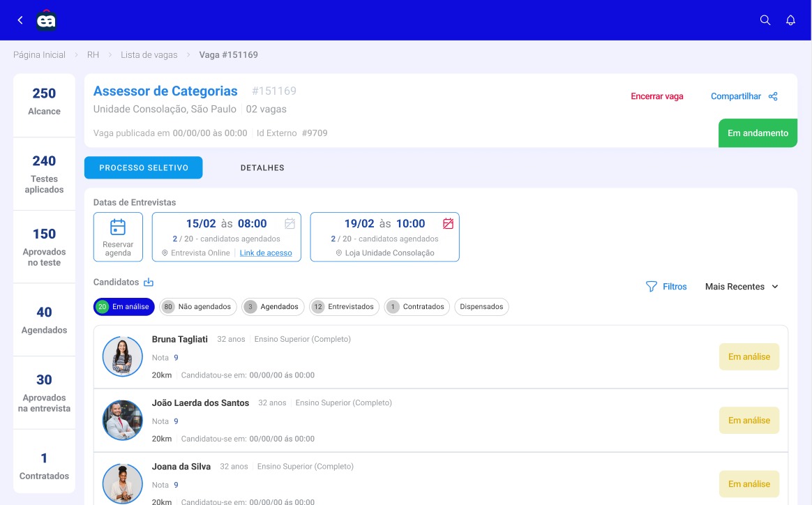
Task: Toggle the Entrevistados filter chip
Action: pos(345,307)
